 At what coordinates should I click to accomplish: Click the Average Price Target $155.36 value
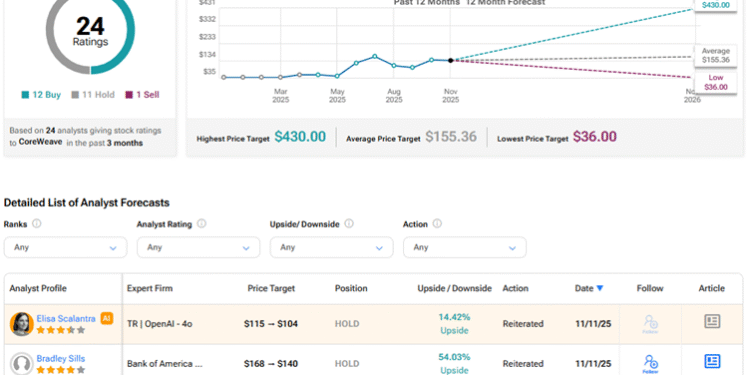pyautogui.click(x=451, y=137)
